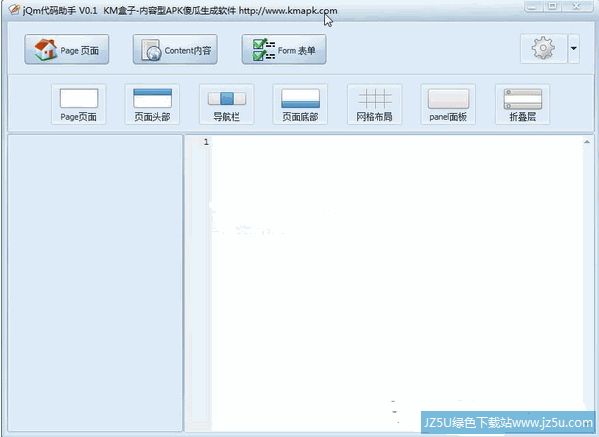Select line number 1 in the gutter
This screenshot has height=437, width=599.
206,142
